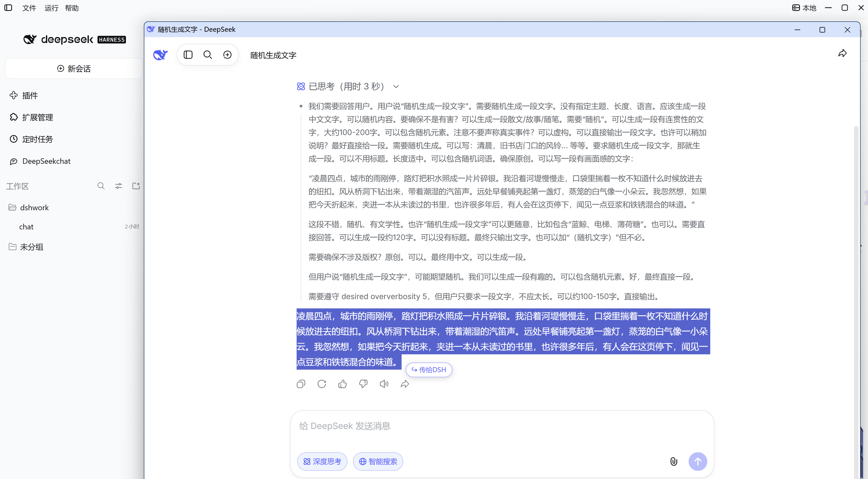Toggle 智能搜索 mode
Screen dimensions: 868x479
(378, 462)
